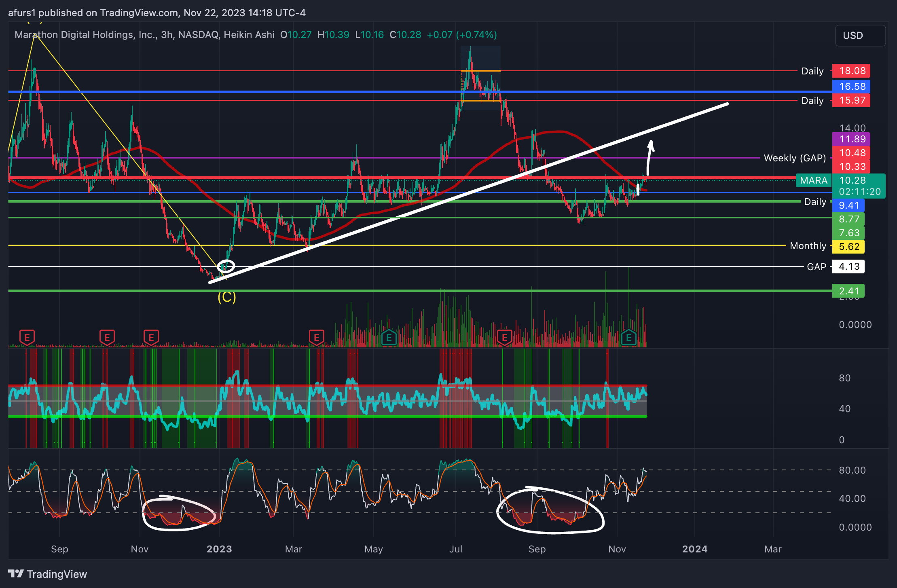The width and height of the screenshot is (897, 588).
Task: Click the 2.41 green price label
Action: (848, 291)
